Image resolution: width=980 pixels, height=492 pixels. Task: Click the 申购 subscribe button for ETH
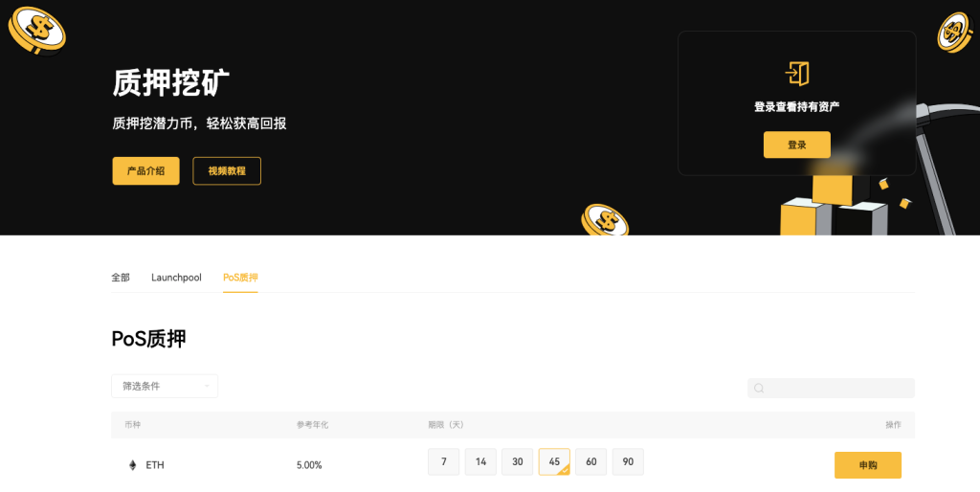coord(868,465)
